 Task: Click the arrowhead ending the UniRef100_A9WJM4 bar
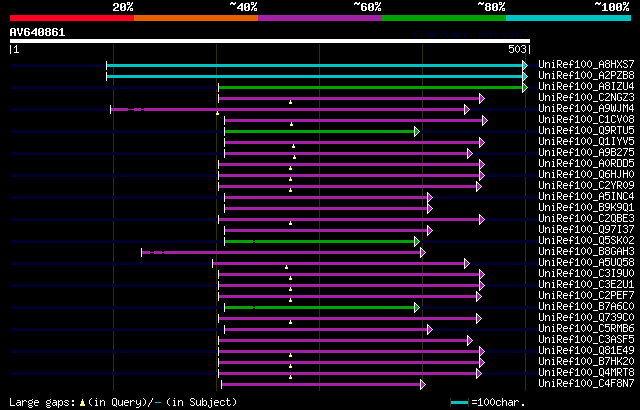(467, 109)
